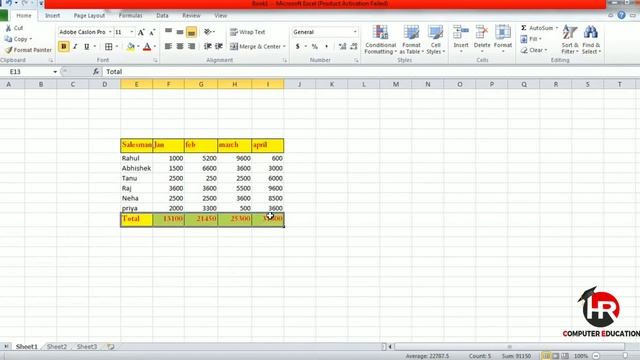This screenshot has width=640, height=360.
Task: Apply Percent style format
Action: pos(315,47)
